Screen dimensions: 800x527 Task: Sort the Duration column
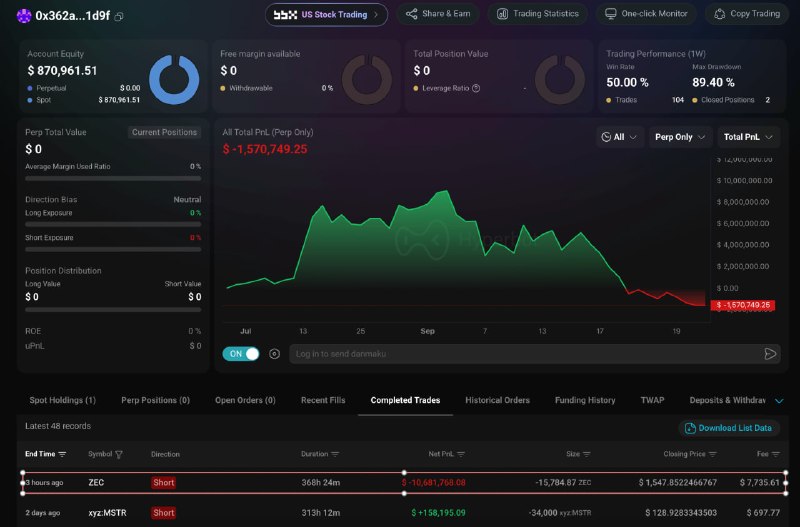[335, 454]
